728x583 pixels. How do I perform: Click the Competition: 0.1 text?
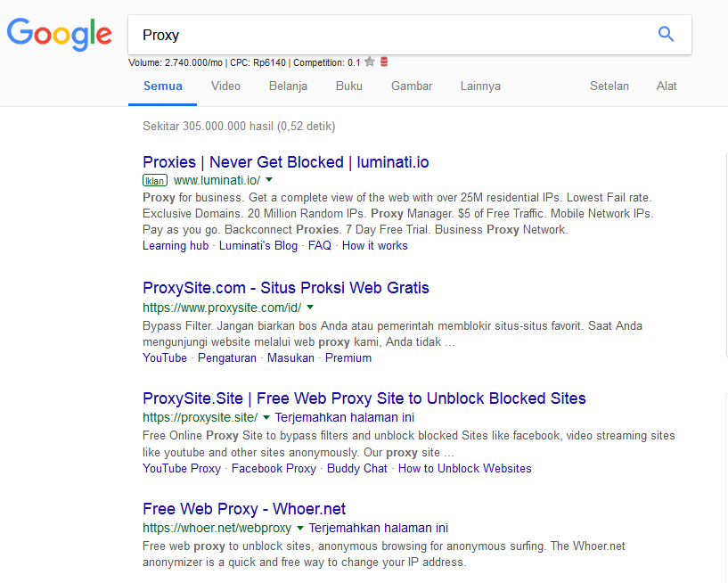tap(327, 62)
